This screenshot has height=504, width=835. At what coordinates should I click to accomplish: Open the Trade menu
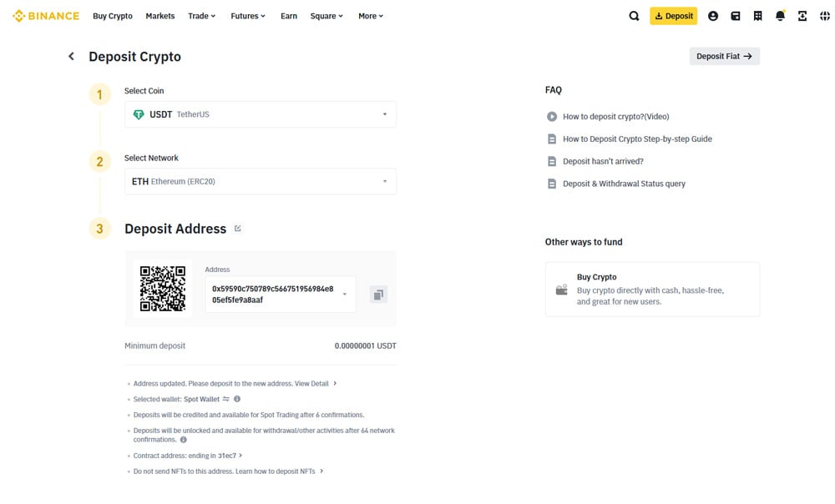[201, 16]
